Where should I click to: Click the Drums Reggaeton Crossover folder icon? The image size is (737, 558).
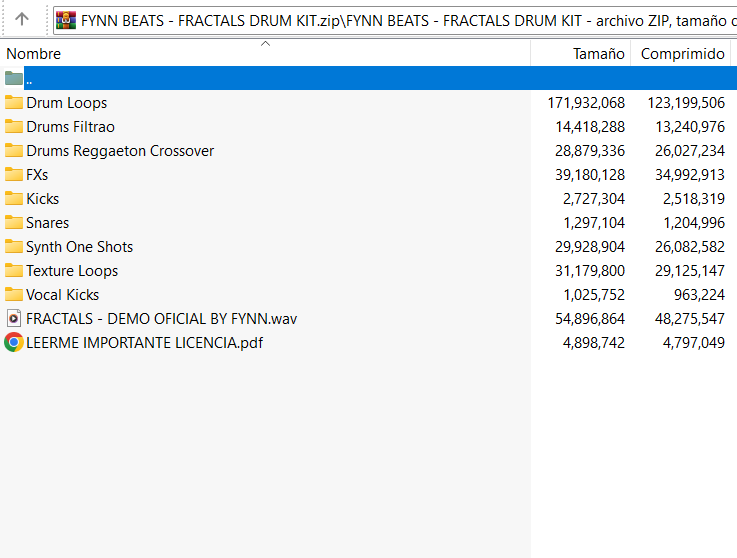(14, 150)
